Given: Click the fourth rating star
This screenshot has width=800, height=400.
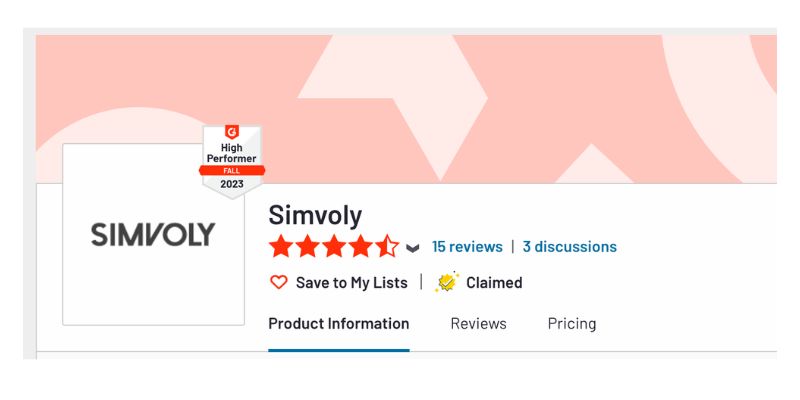Looking at the screenshot, I should [361, 246].
